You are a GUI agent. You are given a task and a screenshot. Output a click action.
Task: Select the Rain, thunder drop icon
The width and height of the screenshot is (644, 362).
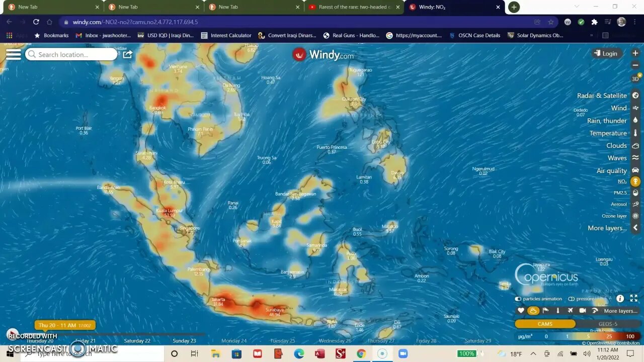click(x=635, y=121)
